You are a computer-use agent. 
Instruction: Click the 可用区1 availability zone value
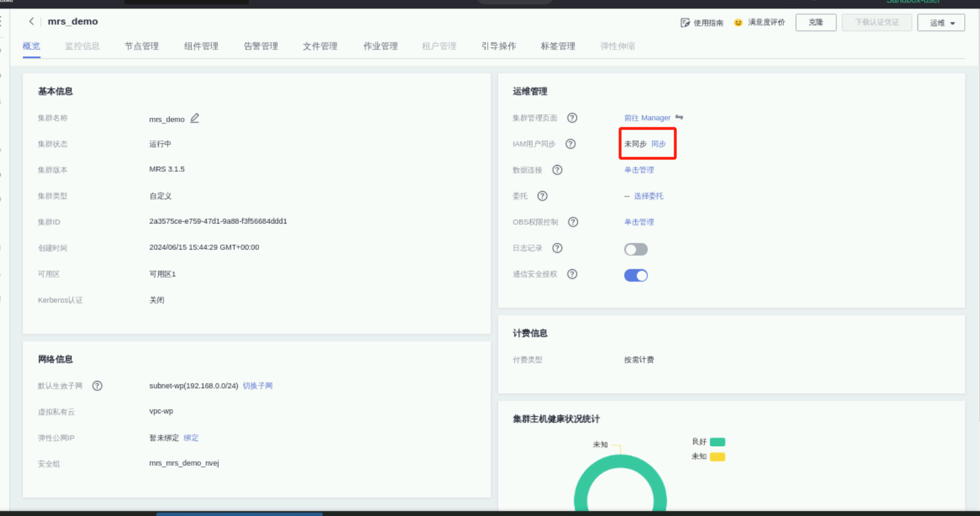(x=162, y=274)
